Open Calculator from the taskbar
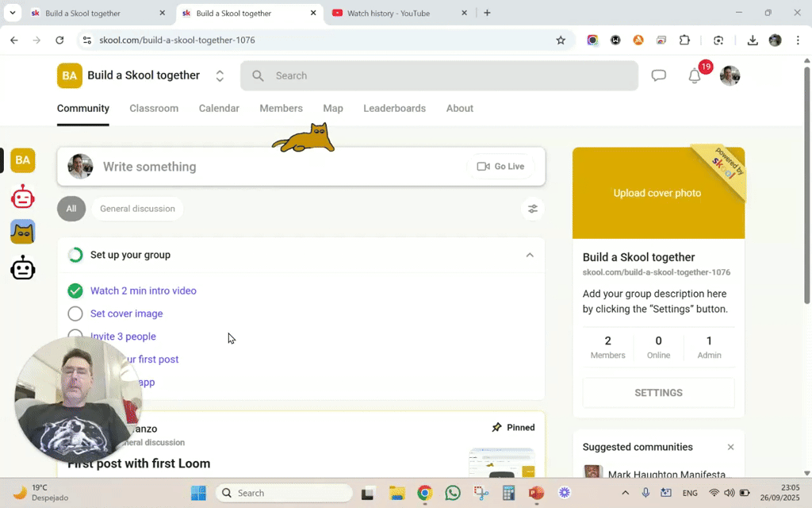The width and height of the screenshot is (812, 508). pos(508,493)
